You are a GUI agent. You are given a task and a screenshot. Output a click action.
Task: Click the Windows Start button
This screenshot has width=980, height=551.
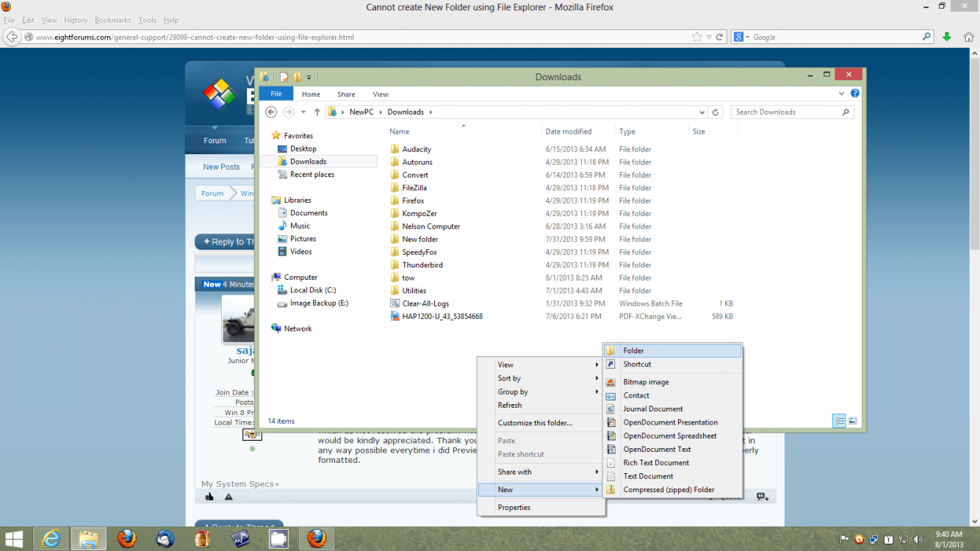click(13, 539)
